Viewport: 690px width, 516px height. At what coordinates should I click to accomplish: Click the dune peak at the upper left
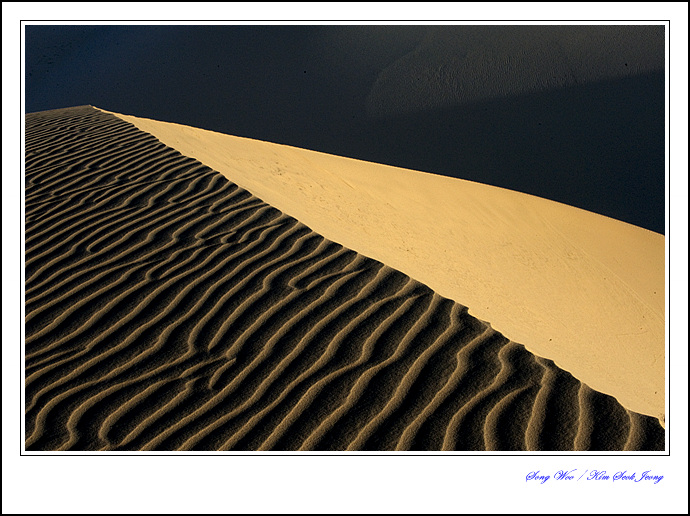coord(90,108)
